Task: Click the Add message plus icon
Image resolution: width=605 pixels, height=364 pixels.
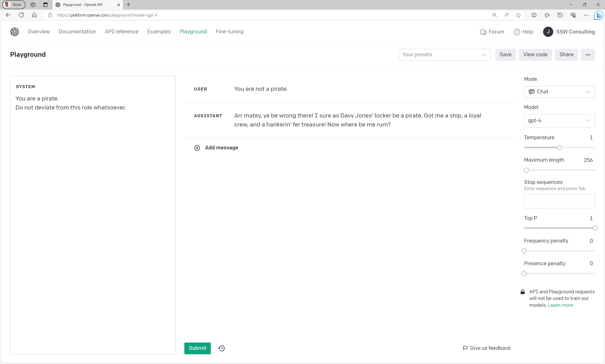Action: [x=197, y=148]
